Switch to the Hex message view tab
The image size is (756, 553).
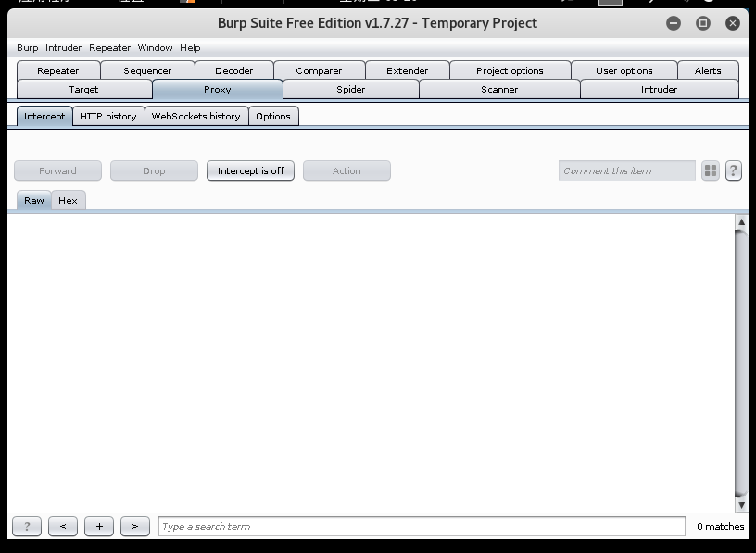(68, 201)
